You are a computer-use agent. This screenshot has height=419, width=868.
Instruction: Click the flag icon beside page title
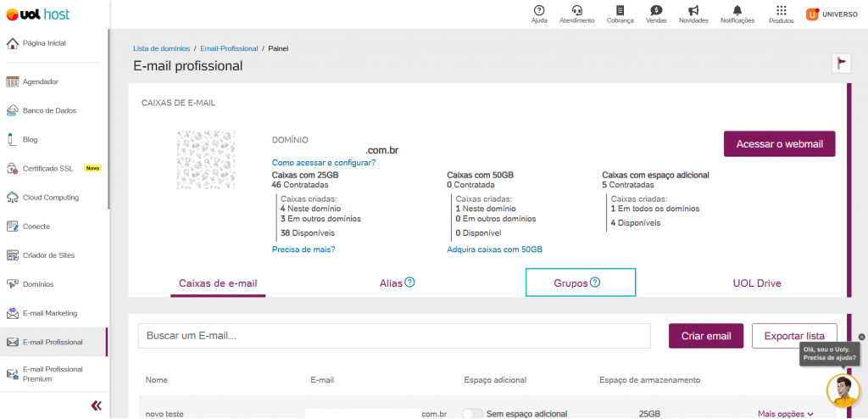[841, 63]
